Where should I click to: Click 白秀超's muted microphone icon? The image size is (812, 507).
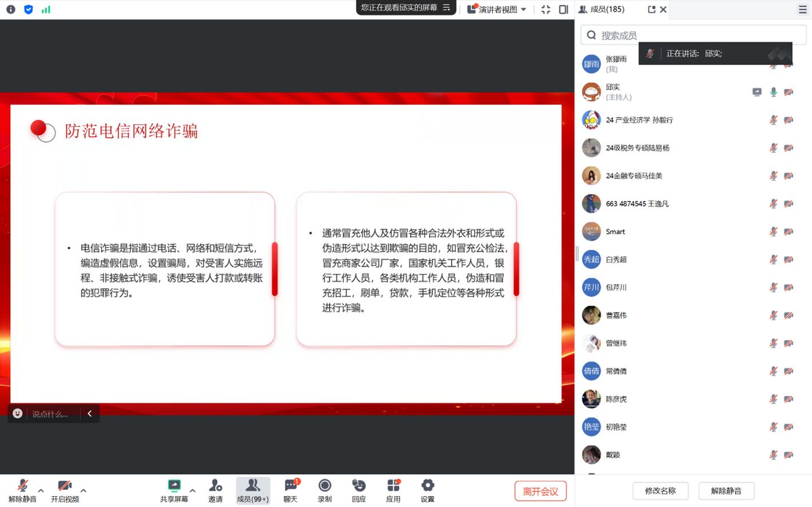click(773, 260)
